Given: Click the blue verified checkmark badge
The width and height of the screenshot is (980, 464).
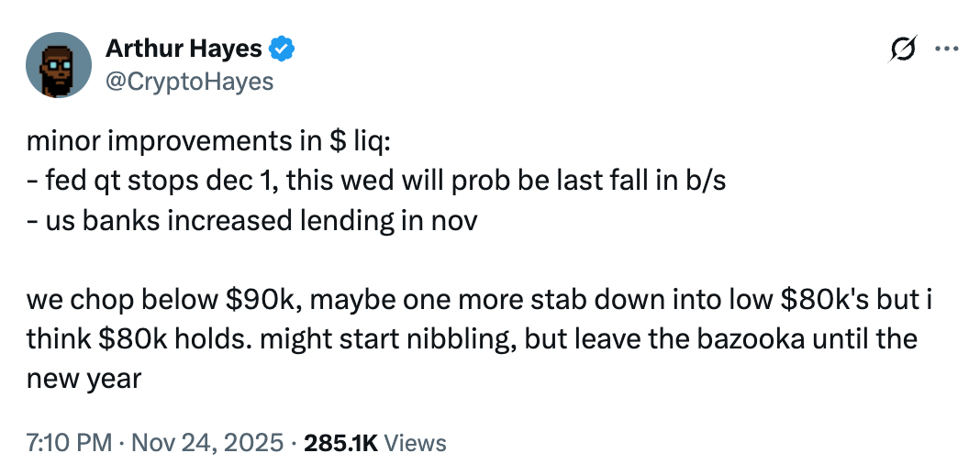Looking at the screenshot, I should 282,50.
